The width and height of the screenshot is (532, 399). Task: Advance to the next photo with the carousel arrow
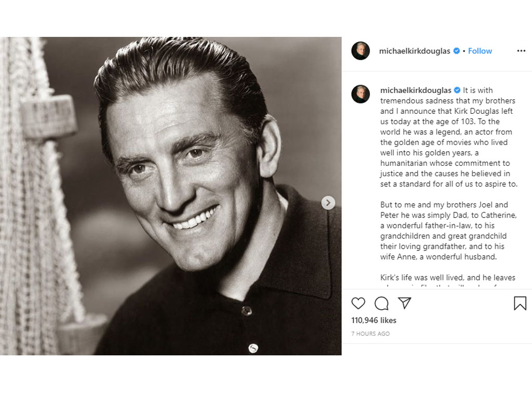pos(328,203)
